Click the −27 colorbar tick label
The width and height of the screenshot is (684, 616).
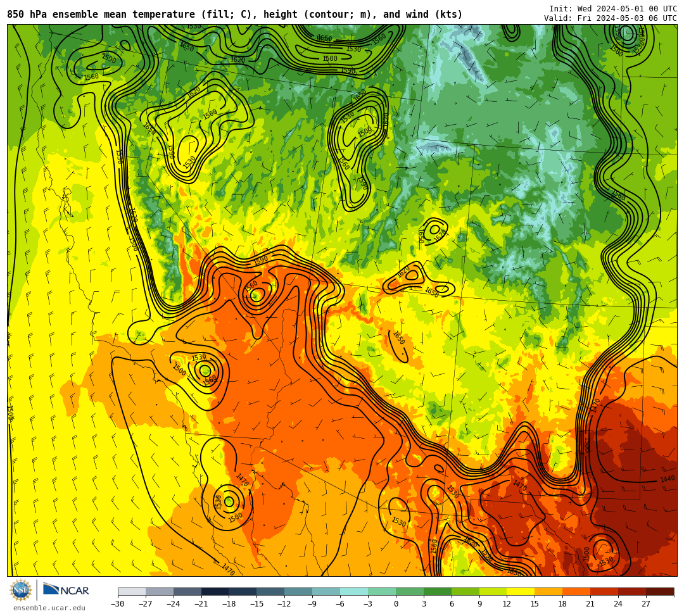[146, 604]
